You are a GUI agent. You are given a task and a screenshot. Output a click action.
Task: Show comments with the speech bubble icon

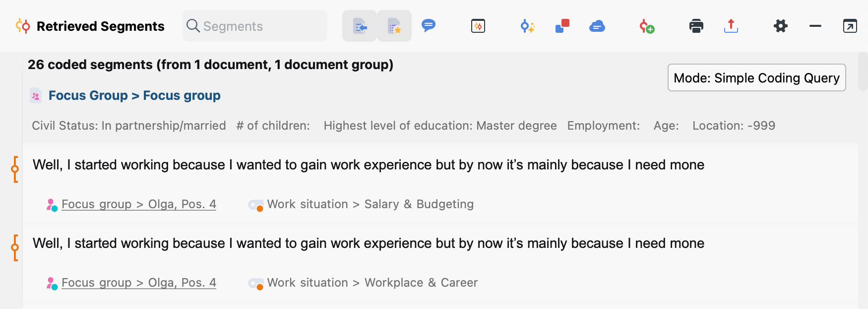tap(429, 25)
